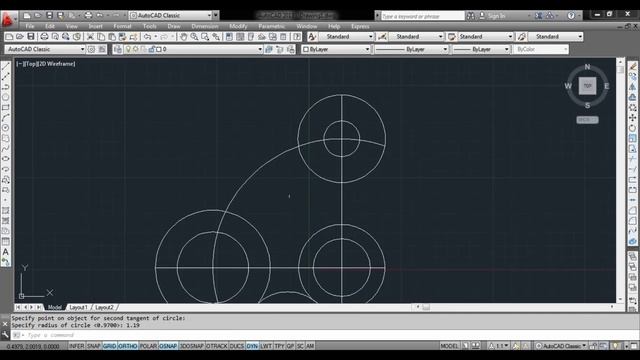The height and width of the screenshot is (360, 640).
Task: Open the Format menu
Action: [122, 26]
